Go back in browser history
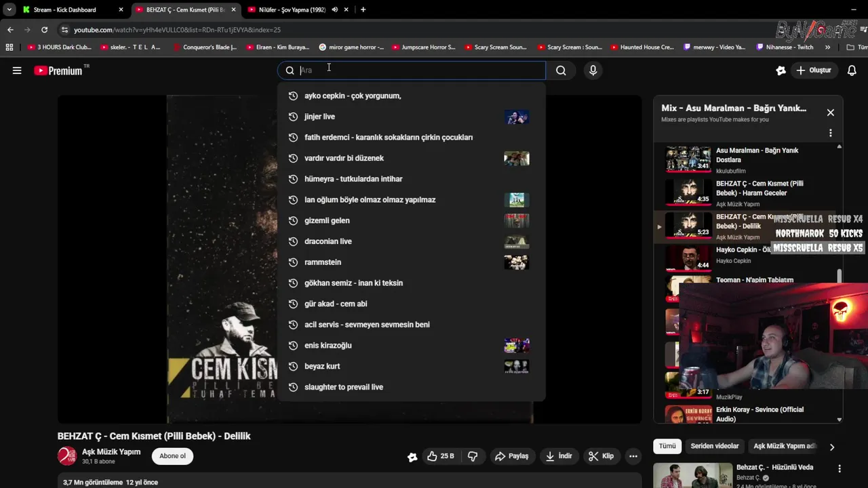The height and width of the screenshot is (488, 868). pos(10,30)
